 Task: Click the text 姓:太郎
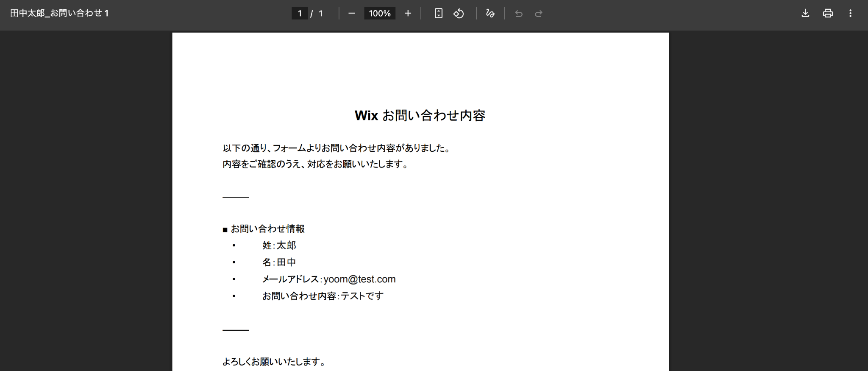[x=279, y=245]
